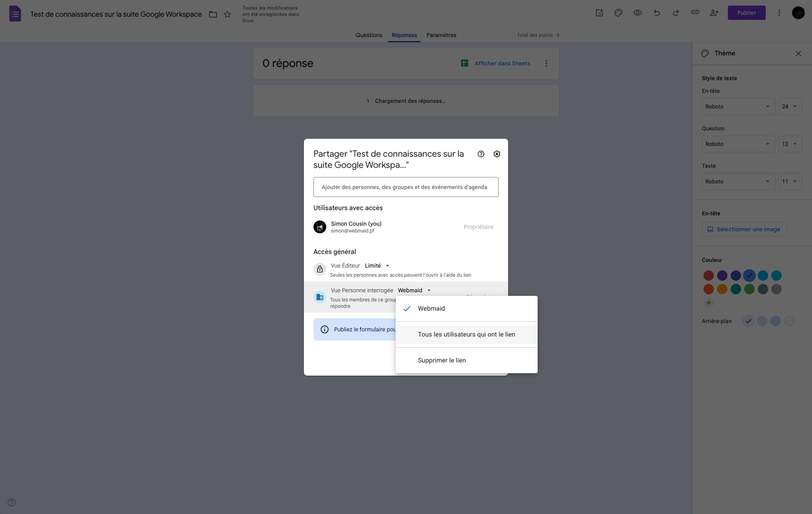812x514 pixels.
Task: Open the add-ons/templates icon in toolbar
Action: click(x=599, y=13)
